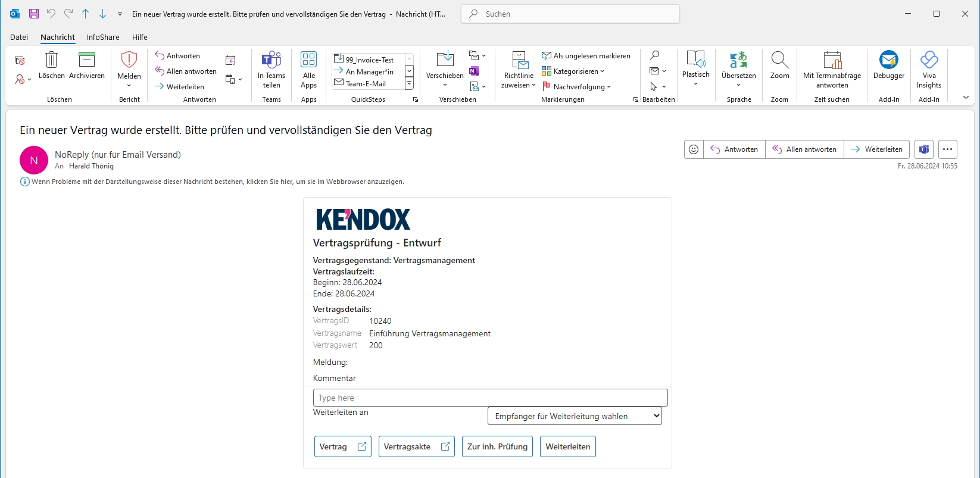
Task: Open the Datei menu
Action: pyautogui.click(x=19, y=37)
